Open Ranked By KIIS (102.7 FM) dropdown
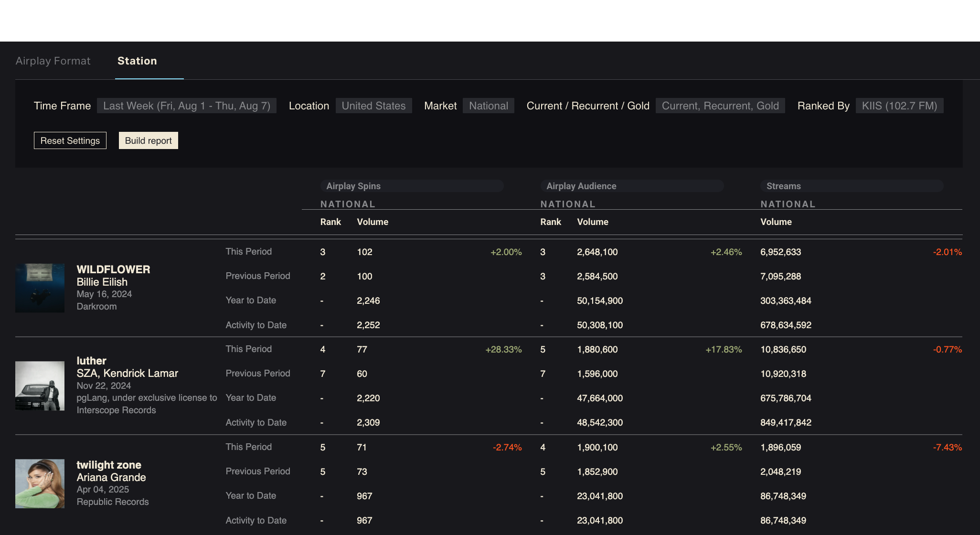 point(899,106)
